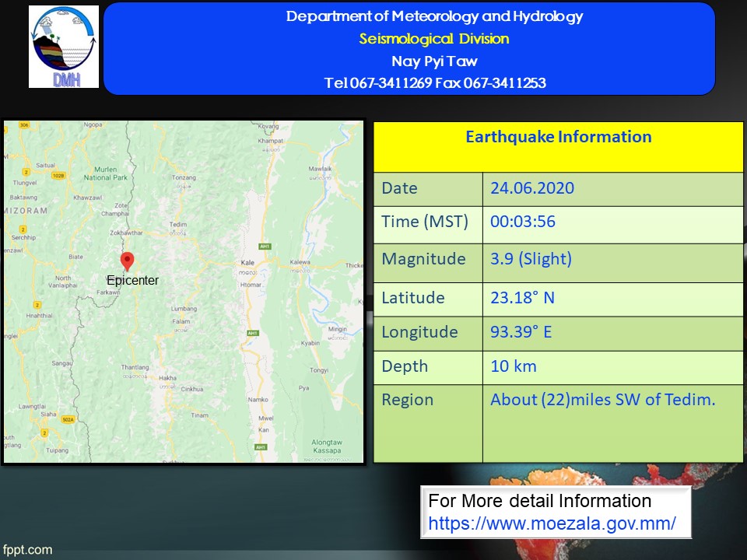Click the 'fppt.com' text at the bottom

point(27,550)
